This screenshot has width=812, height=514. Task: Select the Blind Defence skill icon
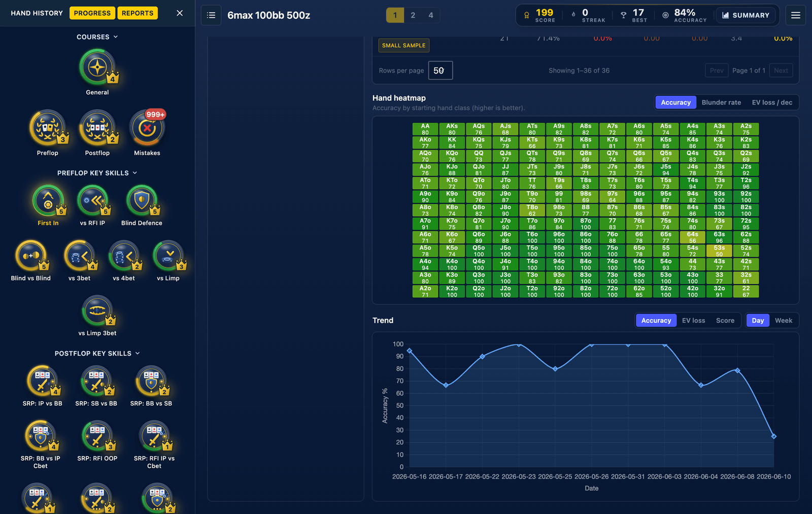142,200
